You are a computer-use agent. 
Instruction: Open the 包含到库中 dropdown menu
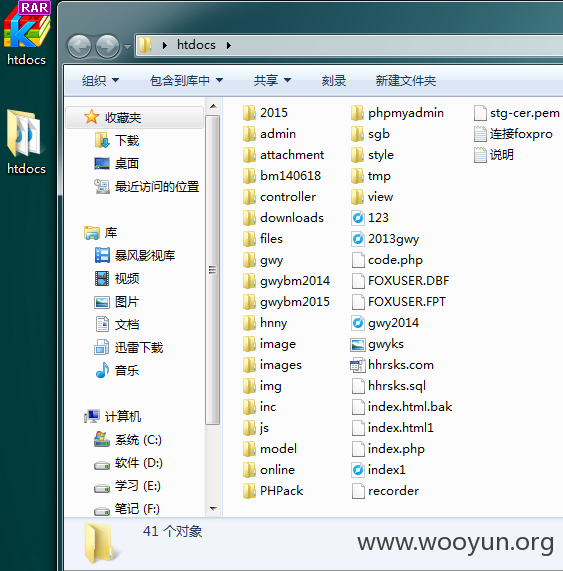coord(186,80)
